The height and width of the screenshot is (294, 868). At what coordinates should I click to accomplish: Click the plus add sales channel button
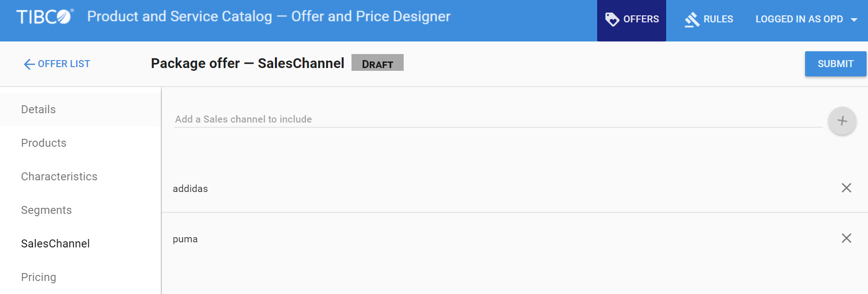842,121
